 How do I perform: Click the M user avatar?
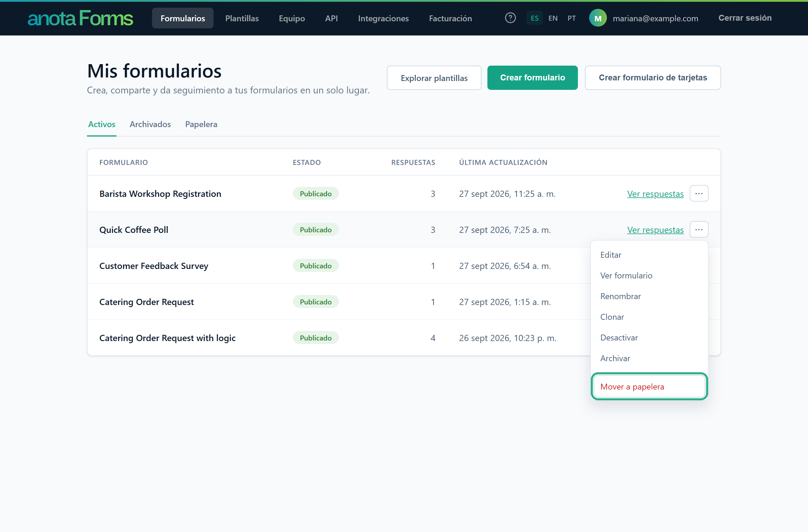tap(597, 18)
